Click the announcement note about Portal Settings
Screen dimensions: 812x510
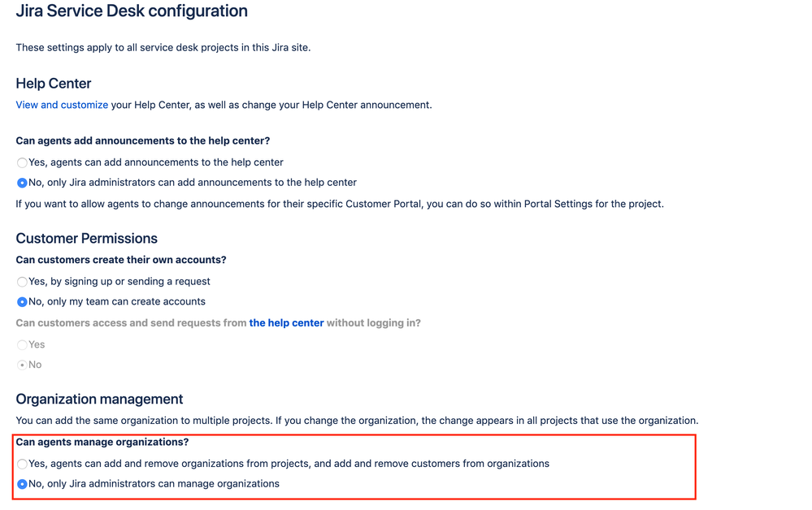tap(339, 203)
